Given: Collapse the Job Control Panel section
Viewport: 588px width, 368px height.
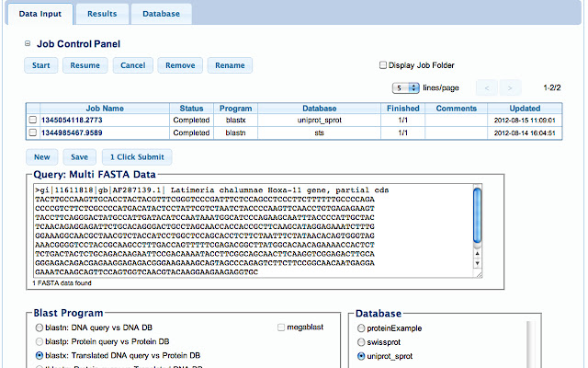Looking at the screenshot, I should [x=28, y=43].
